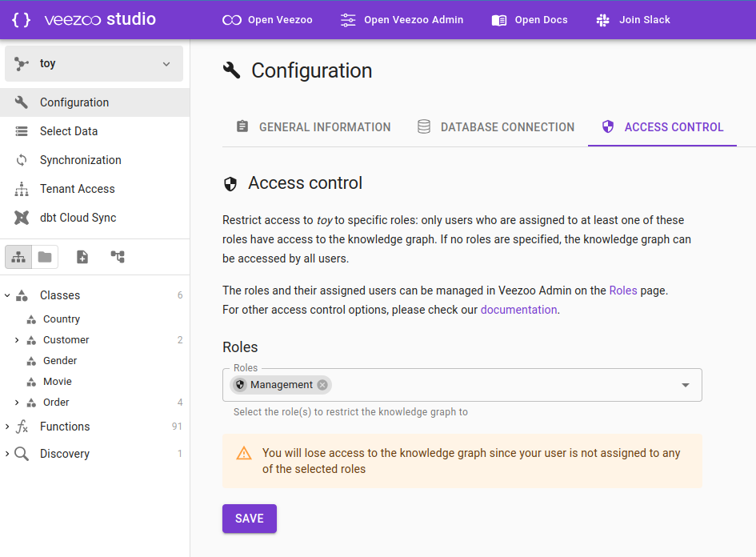Select the Country class
Viewport: 756px width, 557px height.
point(62,319)
